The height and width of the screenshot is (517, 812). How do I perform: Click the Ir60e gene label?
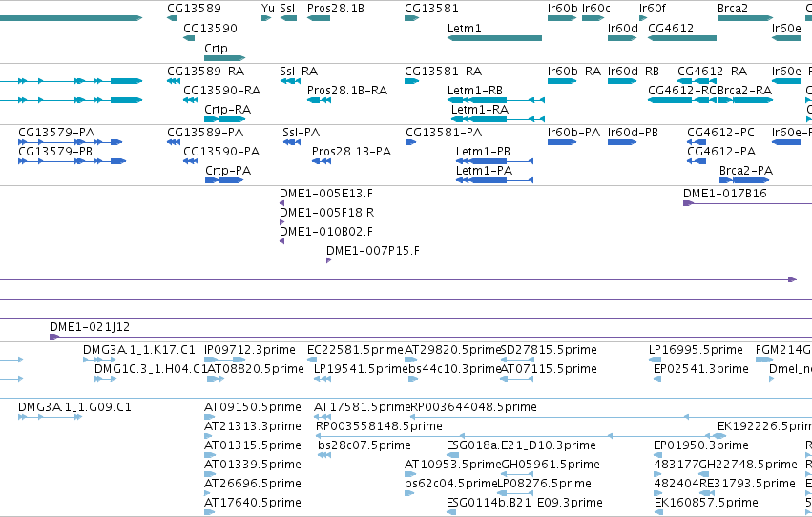[x=786, y=29]
